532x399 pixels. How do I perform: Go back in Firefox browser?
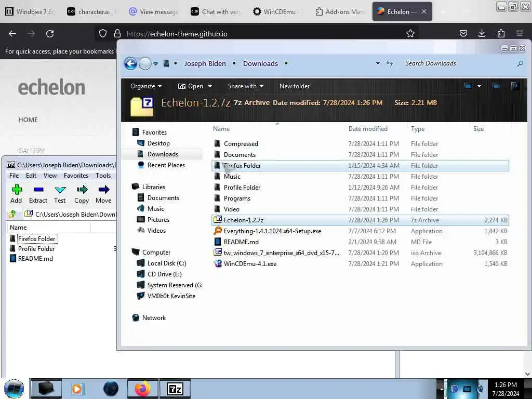coord(12,34)
